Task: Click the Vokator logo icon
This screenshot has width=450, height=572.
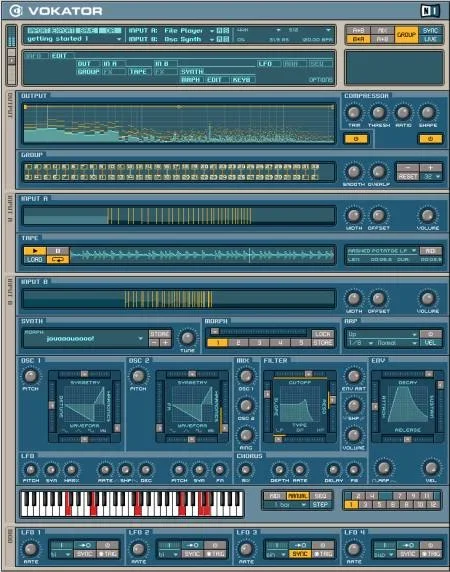Action: tap(15, 11)
